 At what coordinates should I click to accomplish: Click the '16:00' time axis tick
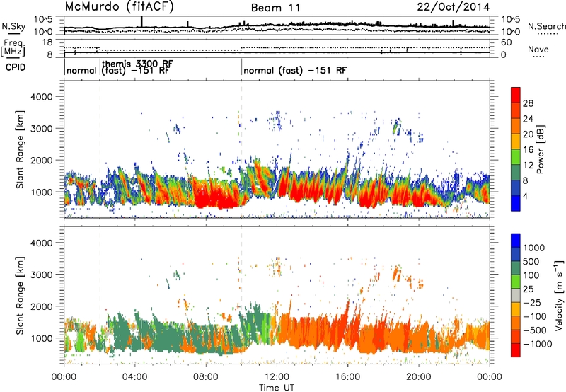(x=347, y=377)
